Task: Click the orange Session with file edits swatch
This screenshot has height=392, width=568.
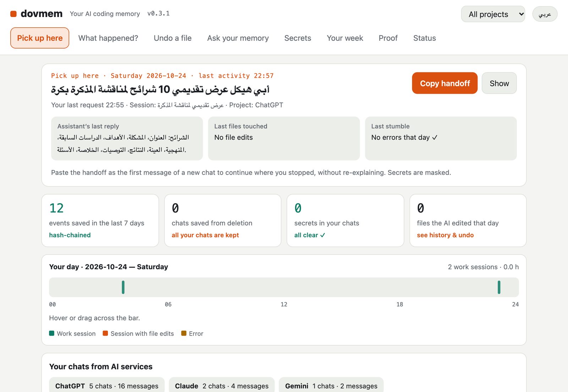Action: point(105,333)
